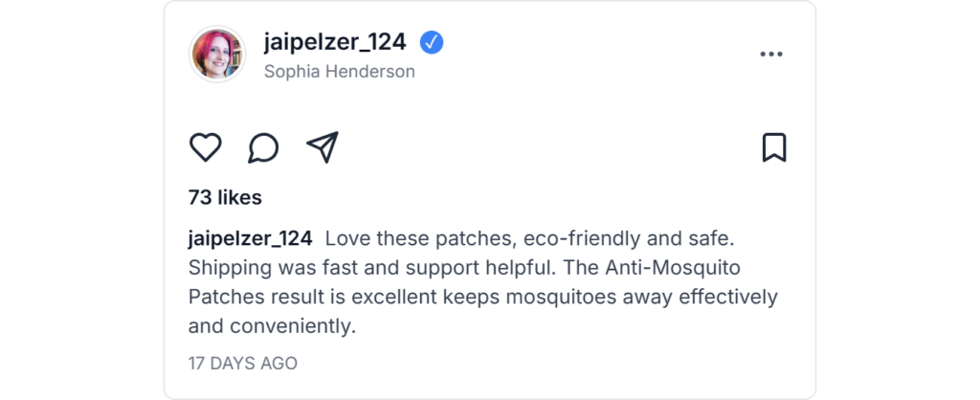Like the post with the heart icon
The width and height of the screenshot is (980, 400).
point(205,147)
